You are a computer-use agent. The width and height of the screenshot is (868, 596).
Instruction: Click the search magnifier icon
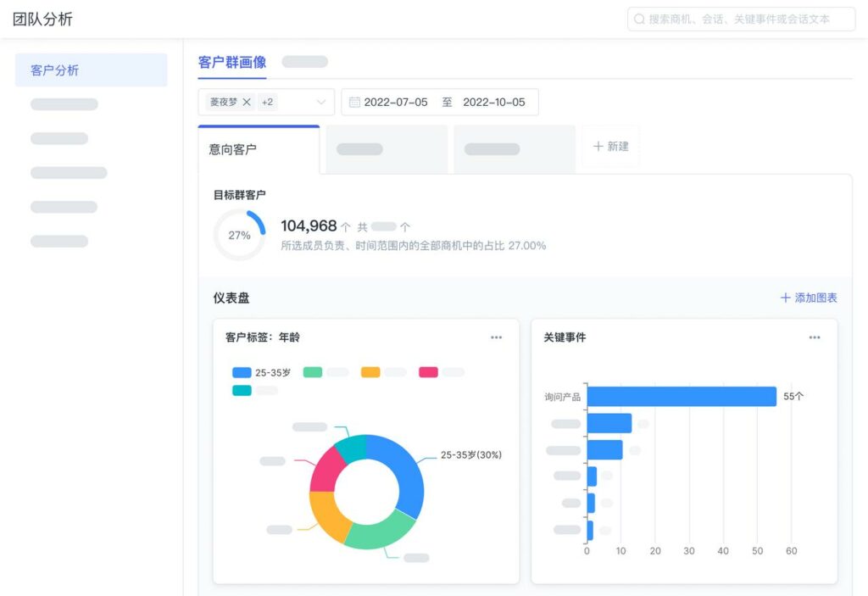(x=639, y=19)
